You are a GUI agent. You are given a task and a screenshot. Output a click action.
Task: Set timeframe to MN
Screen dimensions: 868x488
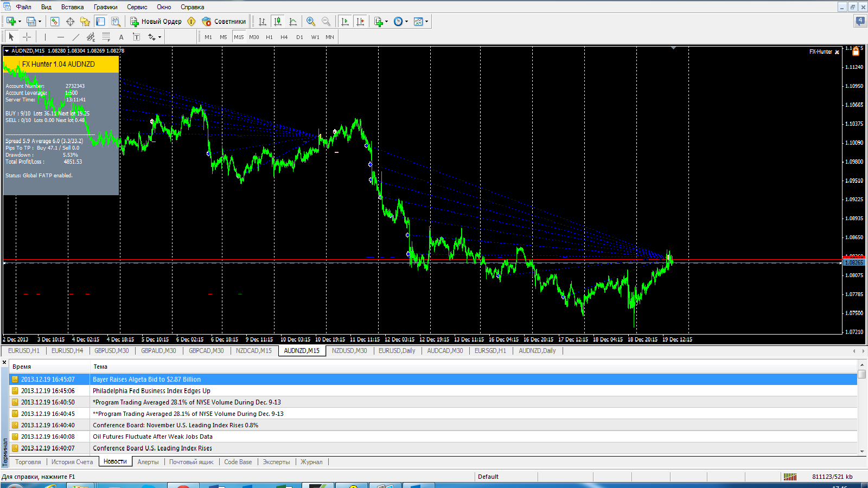(x=330, y=37)
